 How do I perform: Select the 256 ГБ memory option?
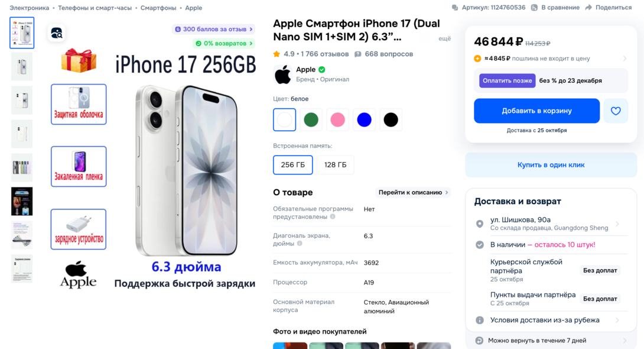(293, 165)
